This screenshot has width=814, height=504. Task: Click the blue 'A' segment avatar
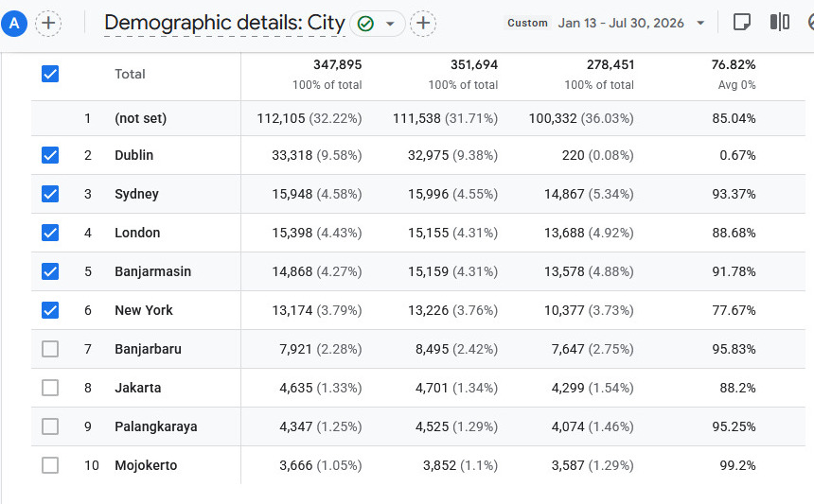pyautogui.click(x=14, y=24)
